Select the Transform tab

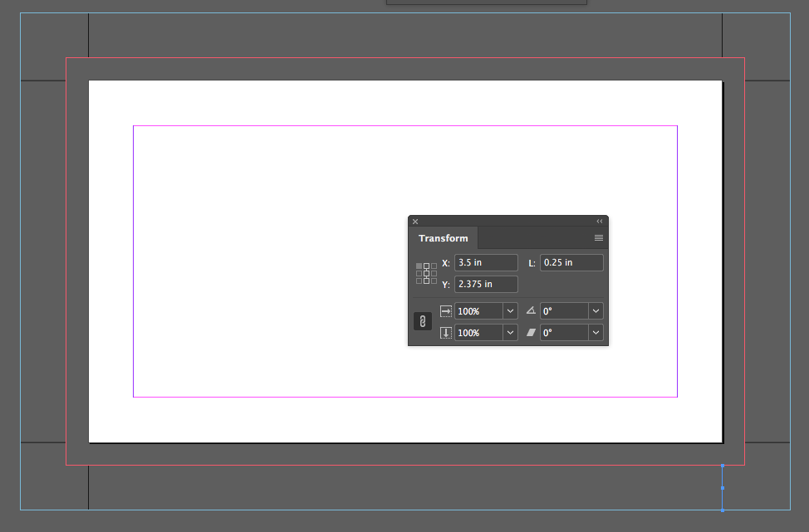(x=444, y=238)
